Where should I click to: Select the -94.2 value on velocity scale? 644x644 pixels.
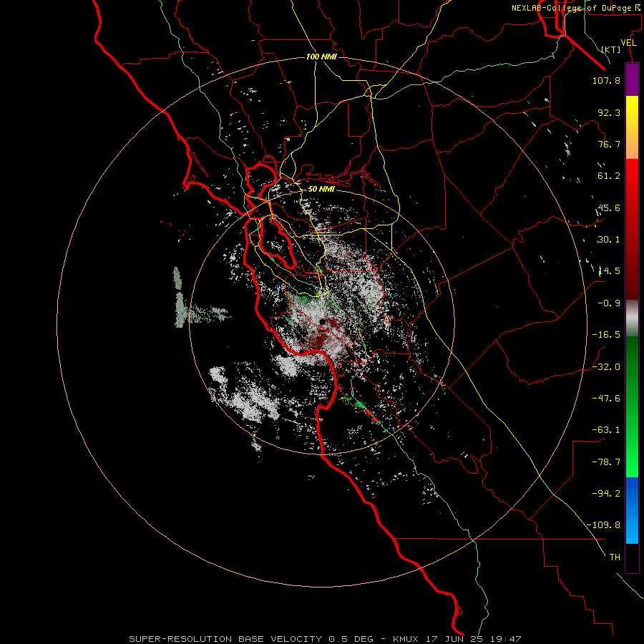tap(606, 493)
